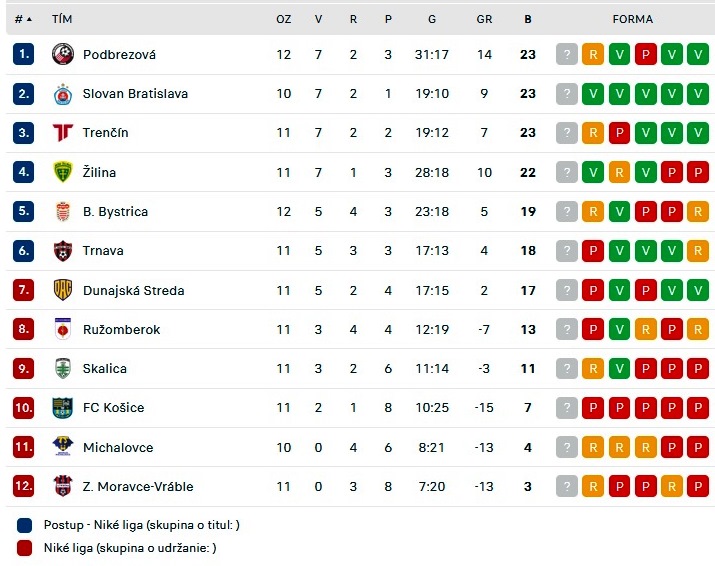715x566 pixels.
Task: Open the Ružomberok team link
Action: (x=121, y=330)
